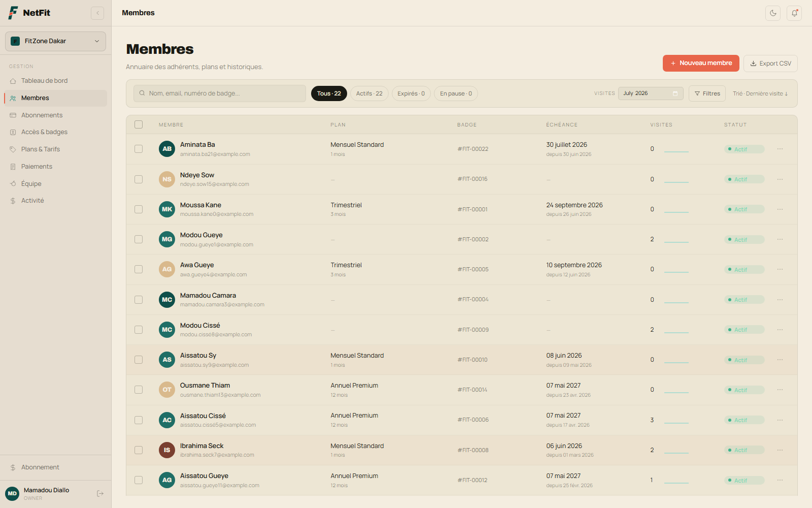Open Aissatou Sy member name
Screen dimensions: 812x508
tap(198, 355)
